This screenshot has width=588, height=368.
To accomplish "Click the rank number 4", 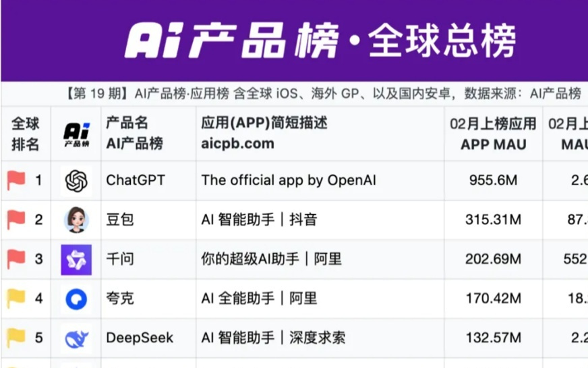I will click(x=38, y=299).
